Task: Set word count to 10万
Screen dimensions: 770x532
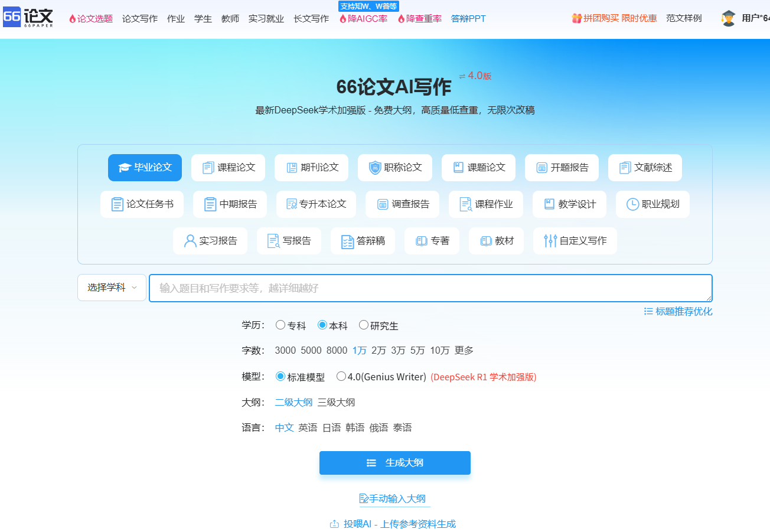Action: 440,350
